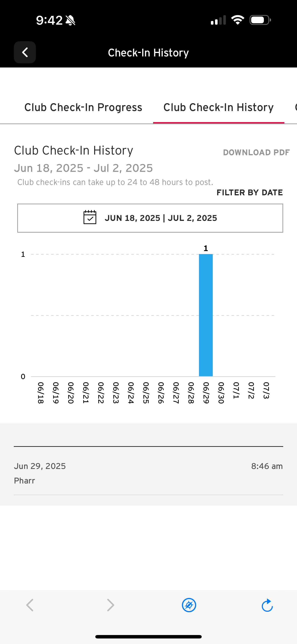Tap the reload page icon
Image resolution: width=297 pixels, height=644 pixels.
tap(267, 605)
